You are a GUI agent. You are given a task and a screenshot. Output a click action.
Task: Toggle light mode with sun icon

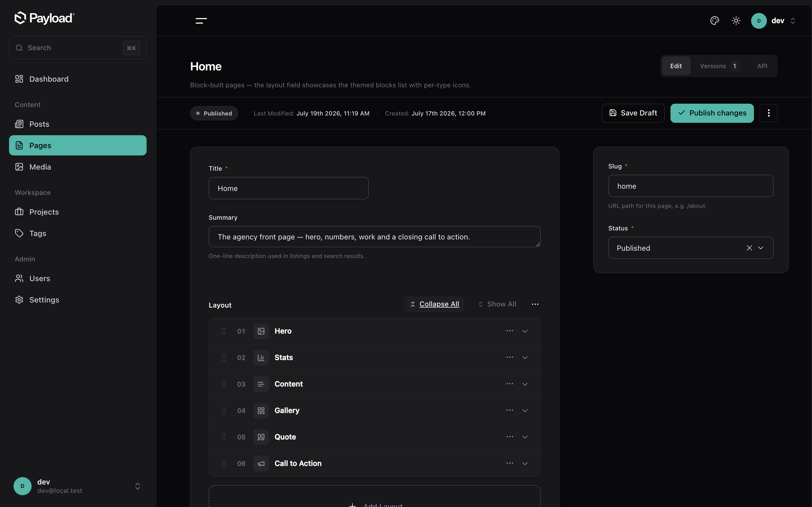click(x=736, y=21)
